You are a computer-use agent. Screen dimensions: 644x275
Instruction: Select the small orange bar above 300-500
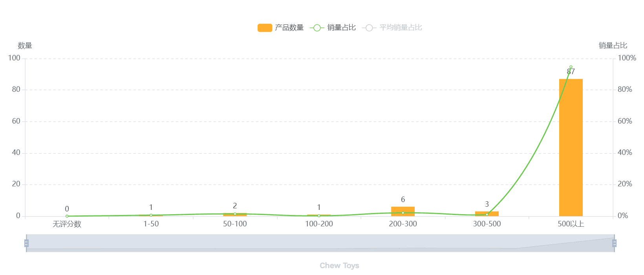click(487, 213)
